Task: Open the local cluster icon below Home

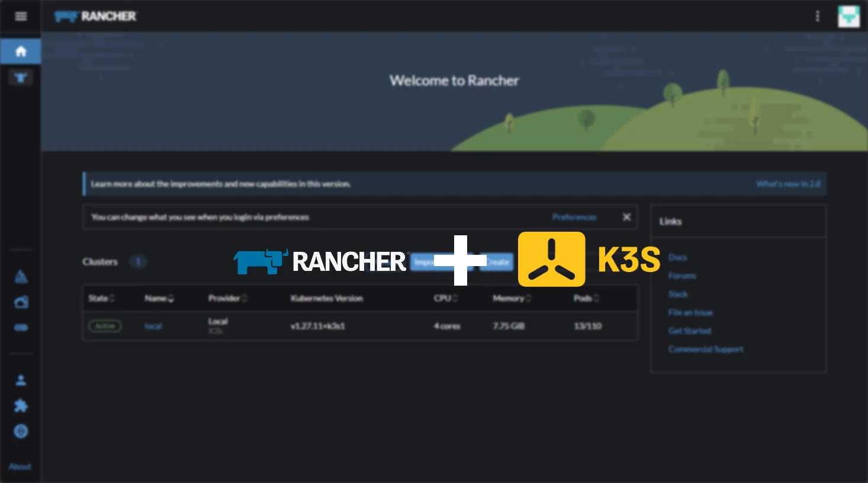Action: (x=21, y=78)
